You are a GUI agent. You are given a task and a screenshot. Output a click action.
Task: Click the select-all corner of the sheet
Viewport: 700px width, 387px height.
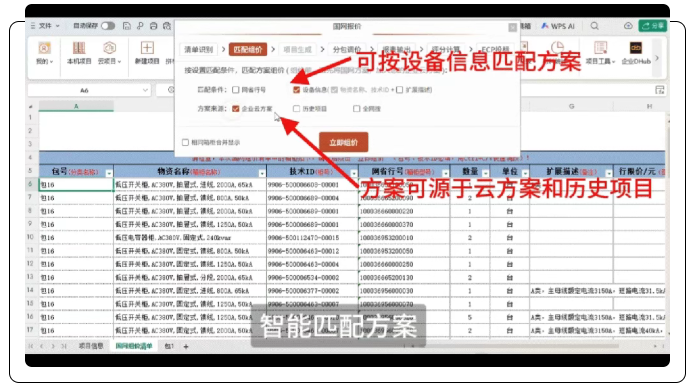click(31, 107)
